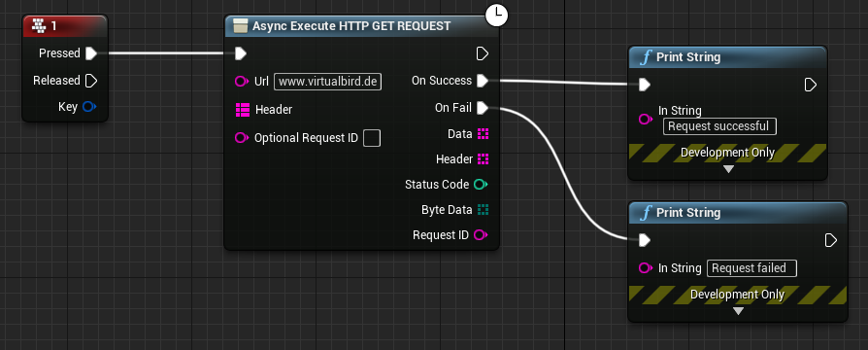The height and width of the screenshot is (350, 868).
Task: Click the Optional Request ID input box
Action: tap(372, 138)
